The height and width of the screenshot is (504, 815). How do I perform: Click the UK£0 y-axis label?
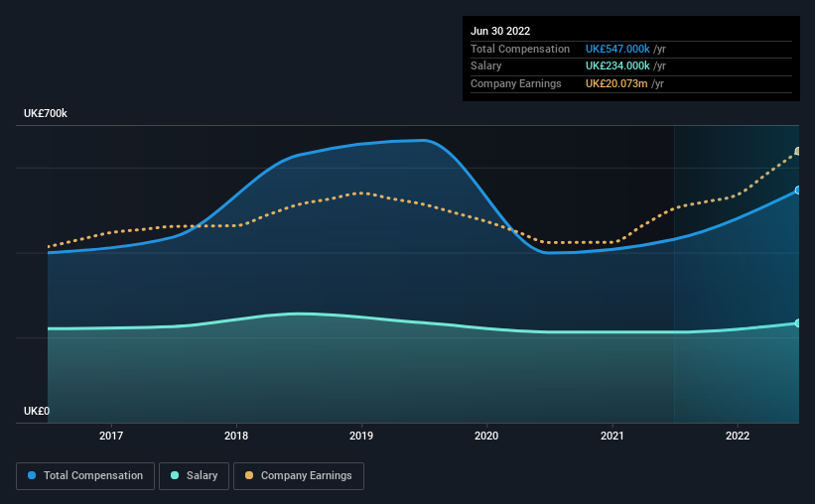(37, 411)
